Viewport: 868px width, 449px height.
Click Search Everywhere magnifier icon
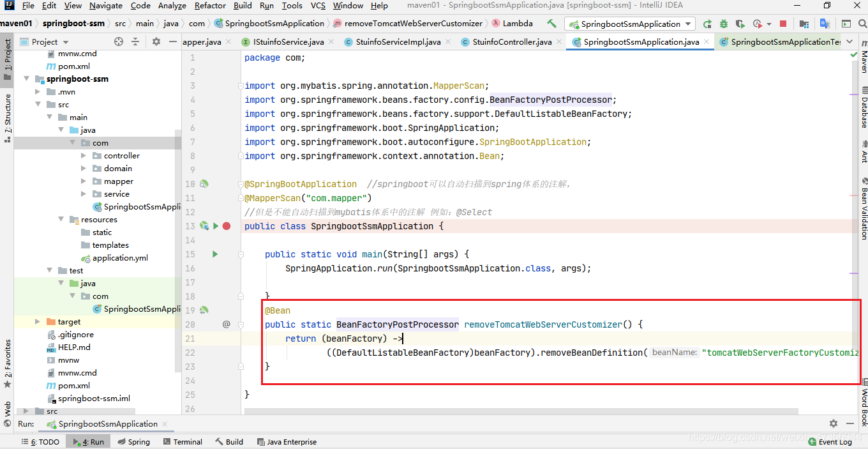tap(863, 24)
